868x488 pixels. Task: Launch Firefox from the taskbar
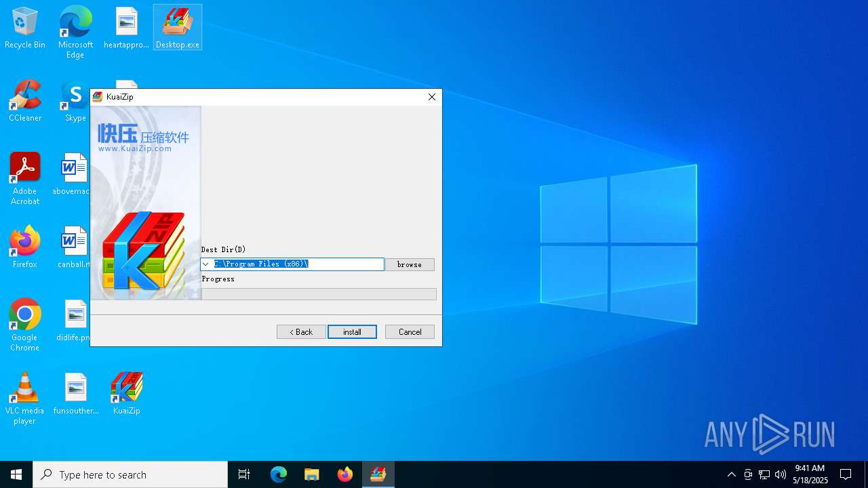tap(345, 474)
